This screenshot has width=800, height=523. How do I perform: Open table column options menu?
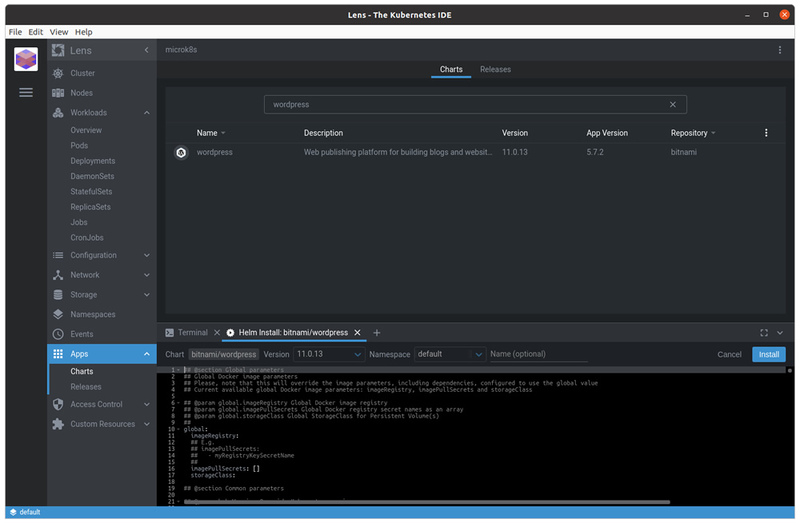point(765,133)
